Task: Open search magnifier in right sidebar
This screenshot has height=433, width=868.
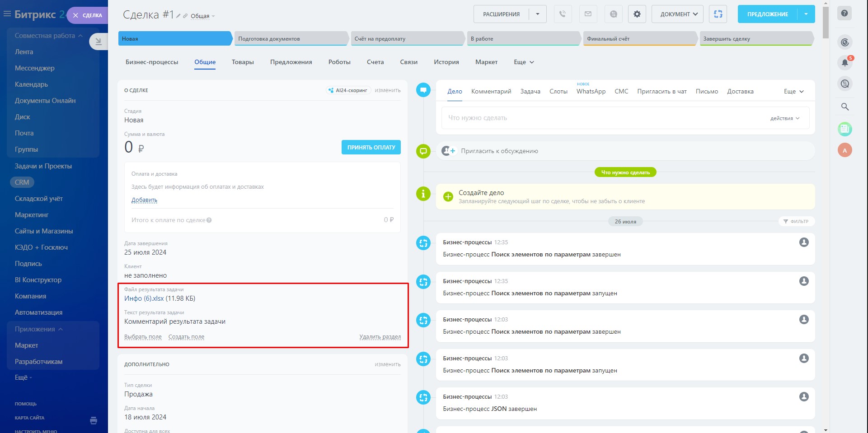Action: click(x=845, y=107)
